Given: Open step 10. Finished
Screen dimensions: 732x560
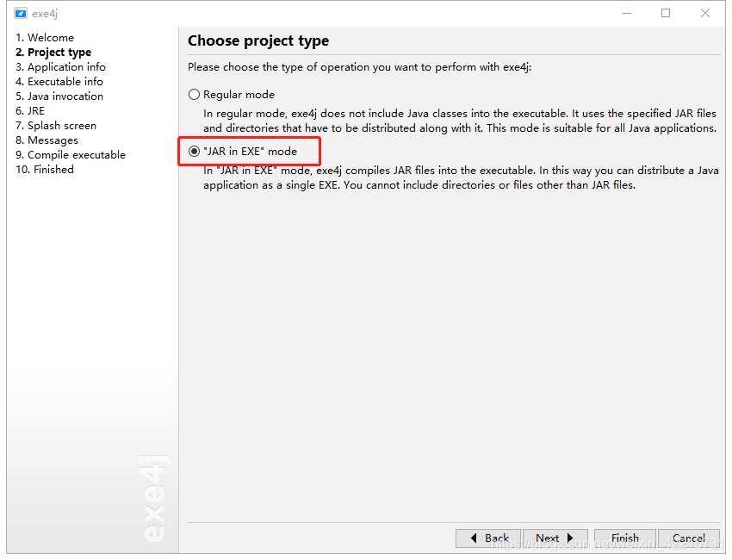Looking at the screenshot, I should 44,169.
